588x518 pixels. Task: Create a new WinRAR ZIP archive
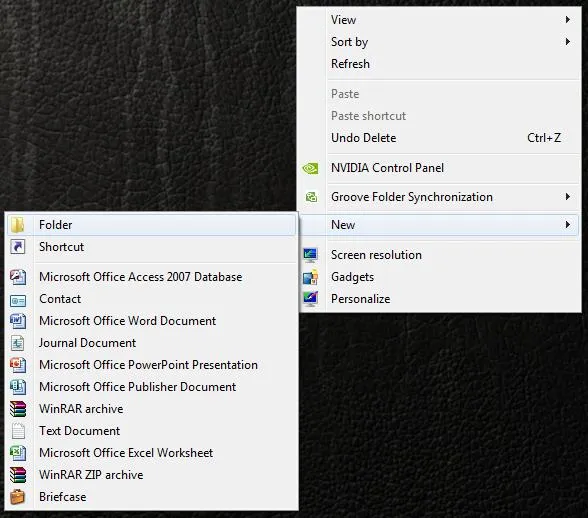point(152,475)
